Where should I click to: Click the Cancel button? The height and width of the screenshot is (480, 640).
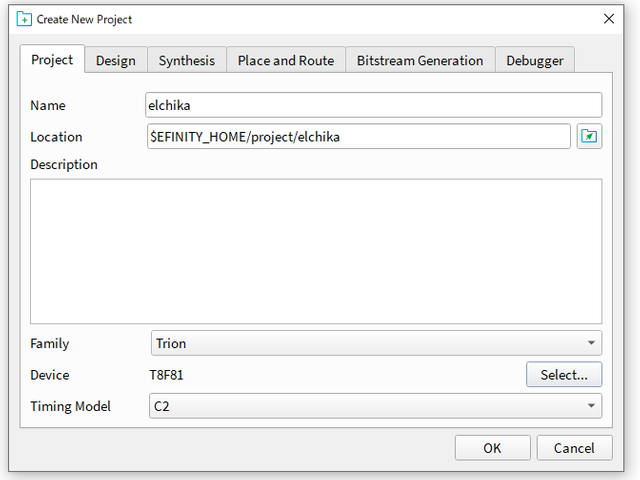[x=574, y=448]
